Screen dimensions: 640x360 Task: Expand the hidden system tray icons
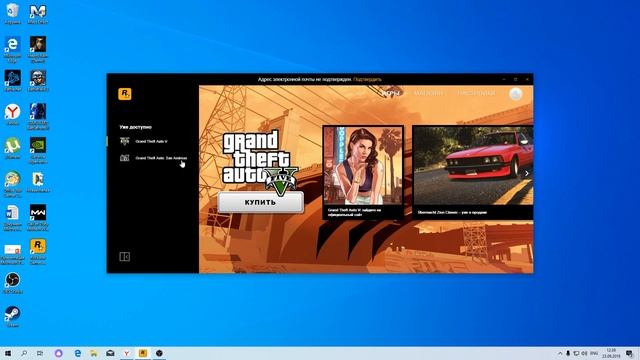point(560,353)
